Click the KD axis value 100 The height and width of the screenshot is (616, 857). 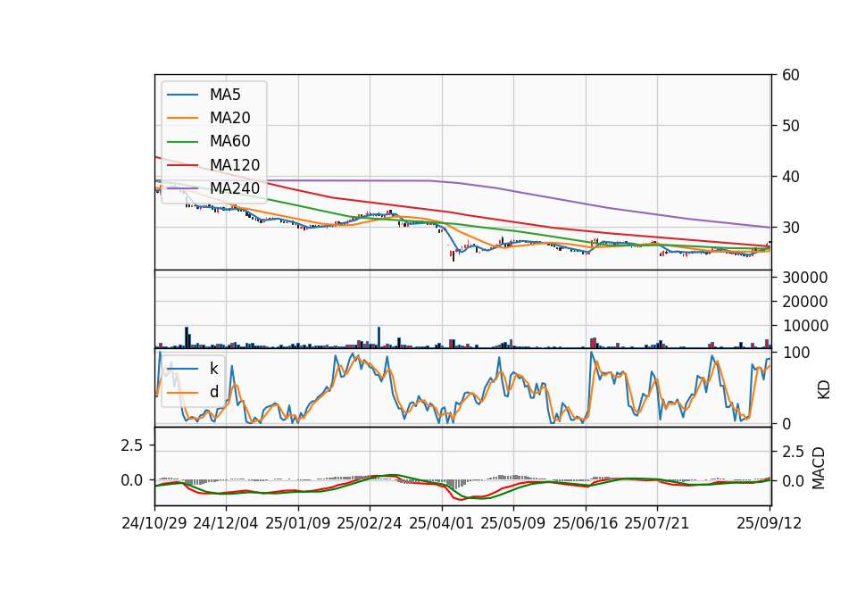pyautogui.click(x=795, y=353)
